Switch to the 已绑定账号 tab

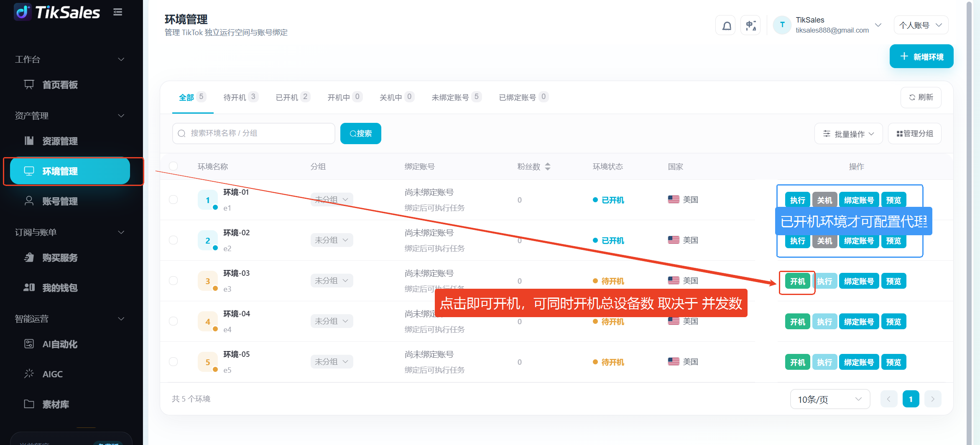(x=523, y=97)
